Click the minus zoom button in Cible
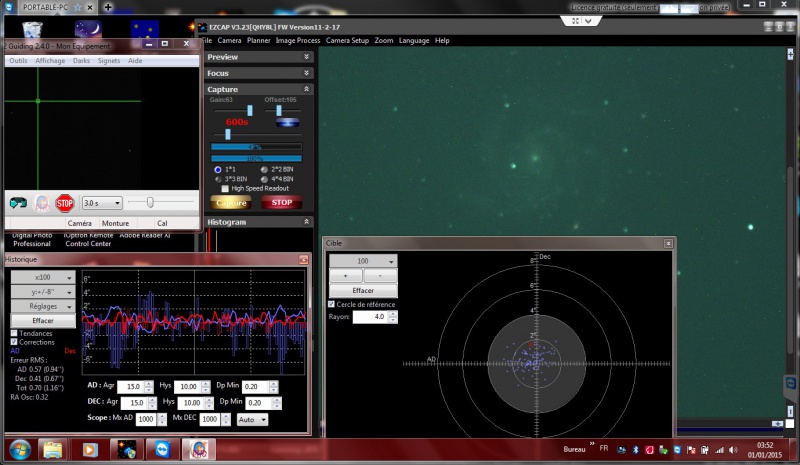The width and height of the screenshot is (800, 465). [381, 276]
